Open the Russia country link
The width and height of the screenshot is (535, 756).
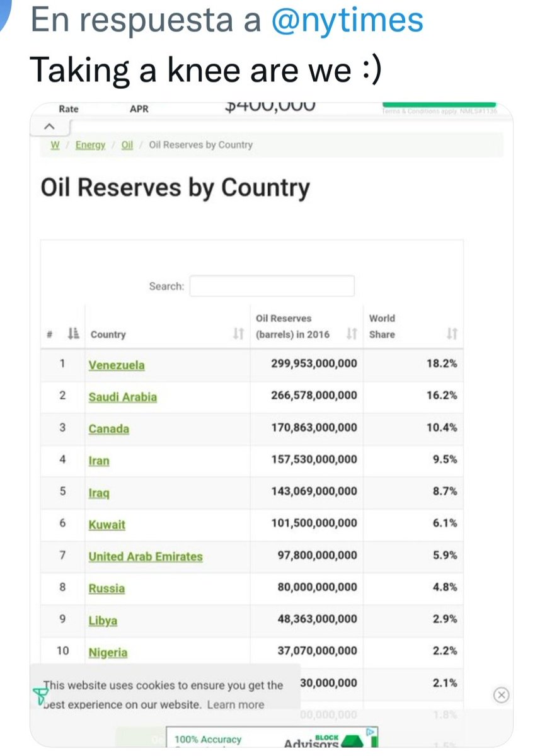click(x=106, y=588)
